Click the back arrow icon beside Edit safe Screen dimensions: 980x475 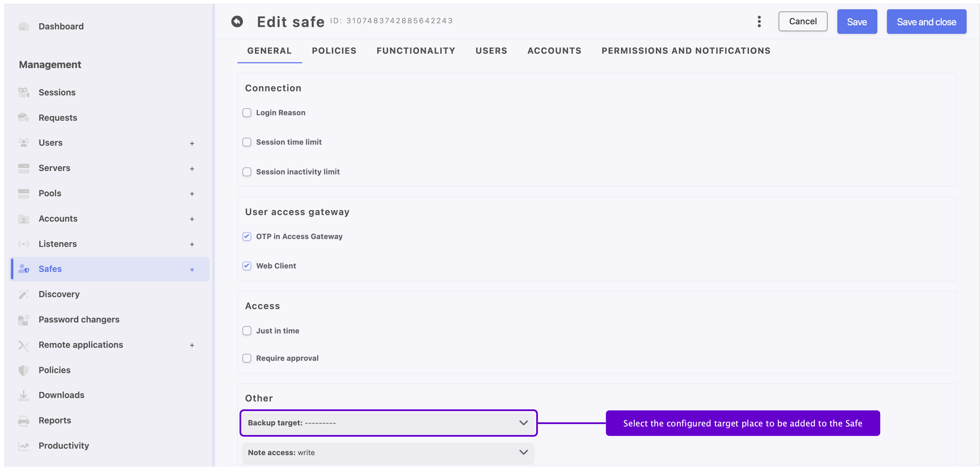[237, 21]
